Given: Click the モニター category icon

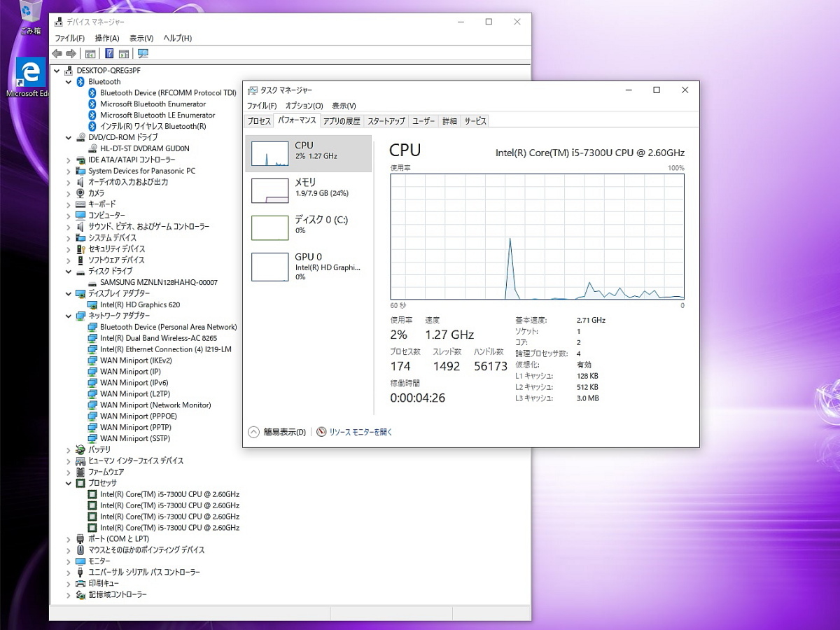Looking at the screenshot, I should 80,561.
